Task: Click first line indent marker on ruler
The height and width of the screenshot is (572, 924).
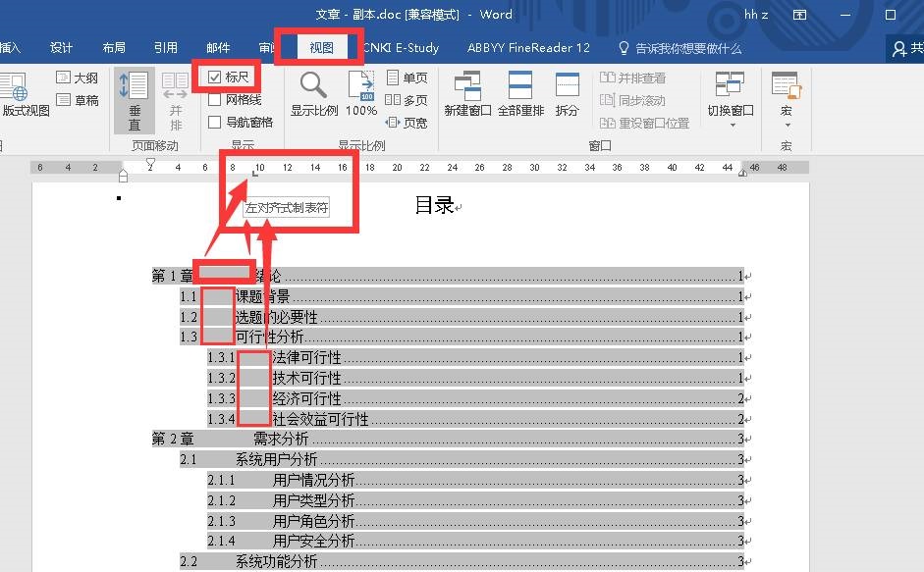Action: pos(150,164)
